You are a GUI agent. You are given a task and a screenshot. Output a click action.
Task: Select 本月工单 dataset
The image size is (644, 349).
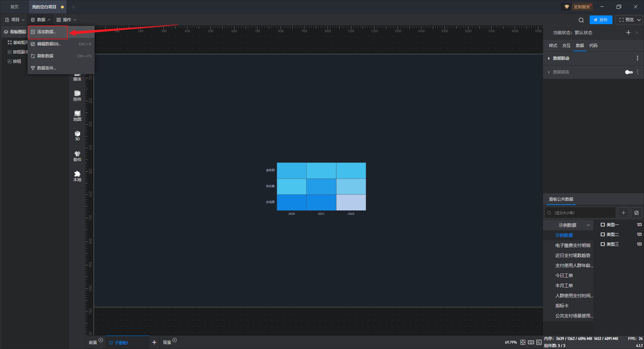(x=564, y=286)
